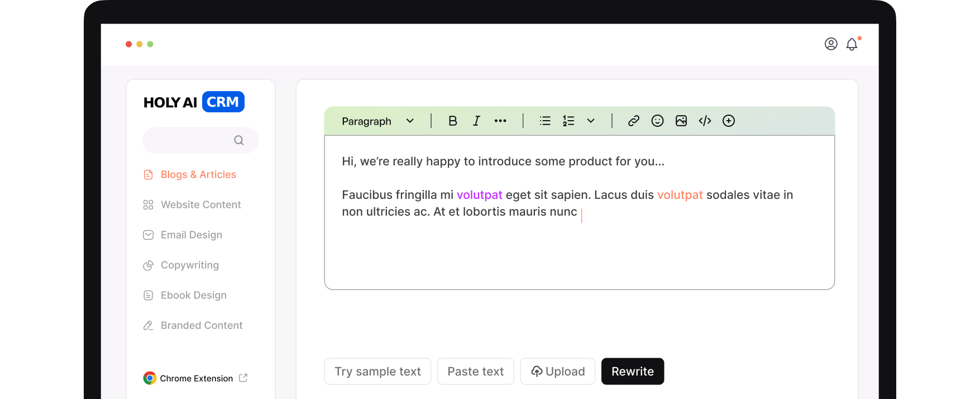Viewport: 980px width, 399px height.
Task: Open the emoji picker icon
Action: 657,121
